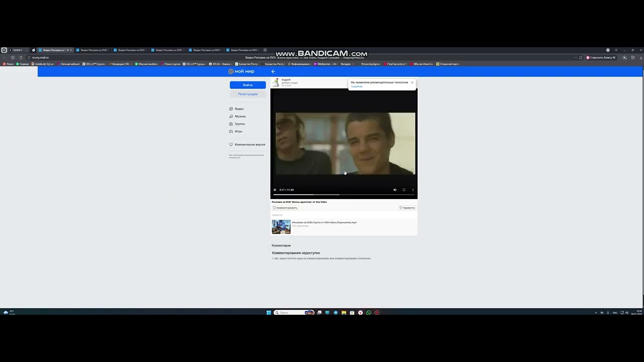The height and width of the screenshot is (362, 644).
Task: Go back using the blue header arrow
Action: [x=273, y=71]
